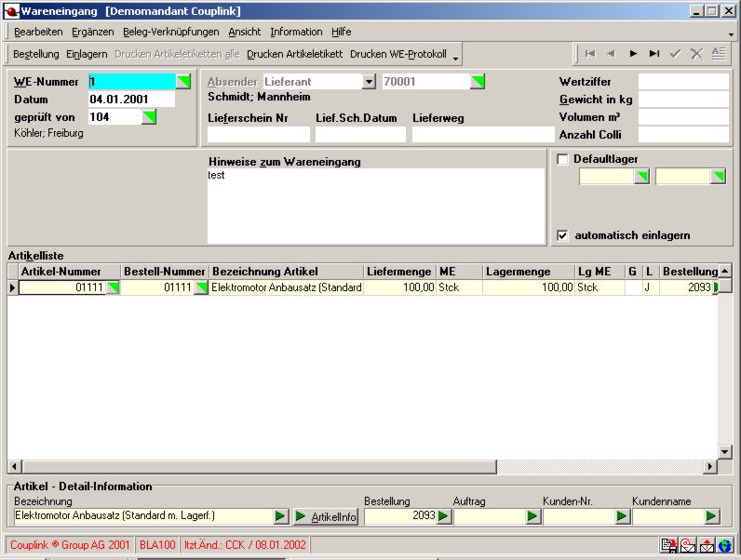This screenshot has width=741, height=560.
Task: Open the Ergänzen menu
Action: (x=92, y=32)
